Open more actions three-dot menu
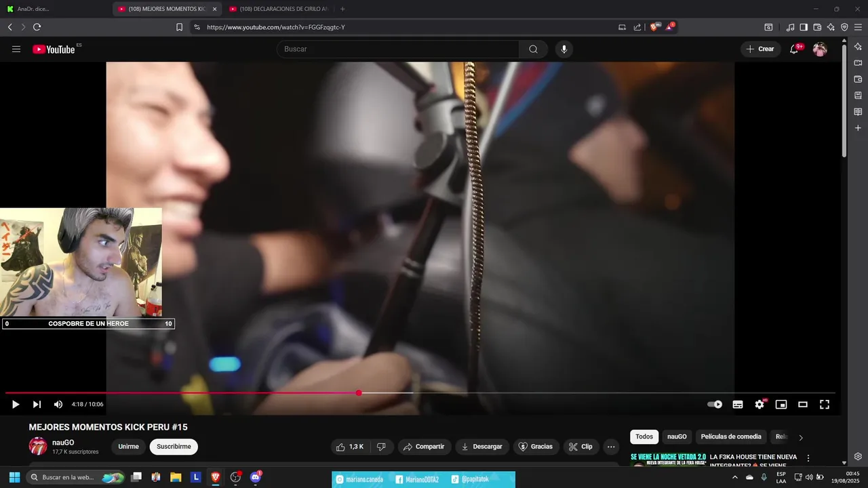The height and width of the screenshot is (488, 868). [611, 447]
